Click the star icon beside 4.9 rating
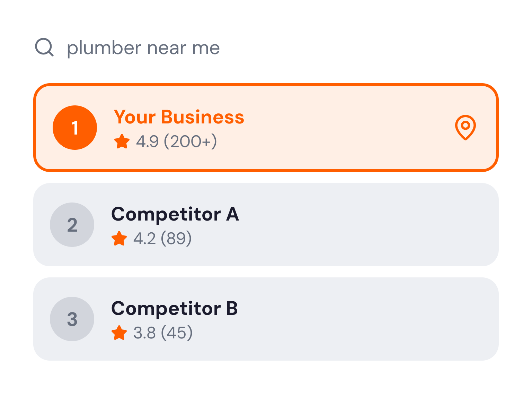 pyautogui.click(x=122, y=141)
